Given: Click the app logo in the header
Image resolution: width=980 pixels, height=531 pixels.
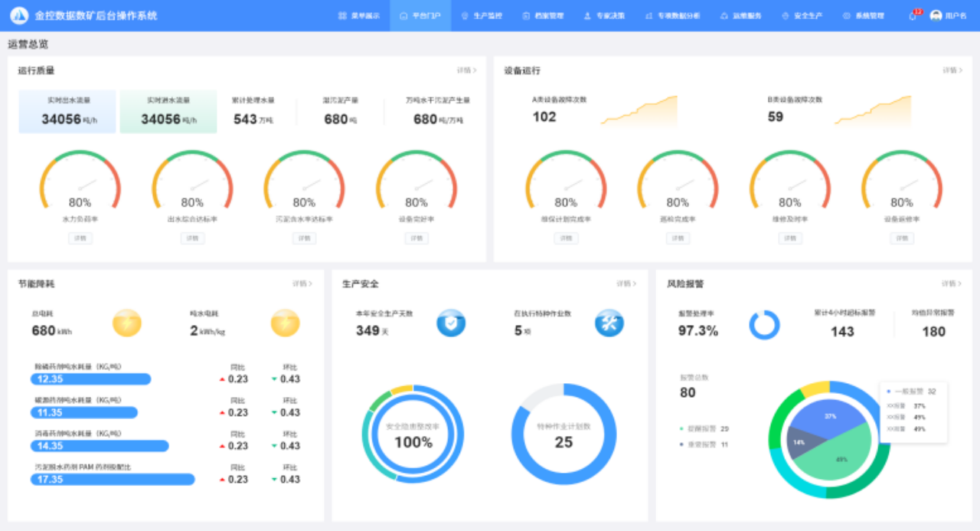Looking at the screenshot, I should point(19,15).
